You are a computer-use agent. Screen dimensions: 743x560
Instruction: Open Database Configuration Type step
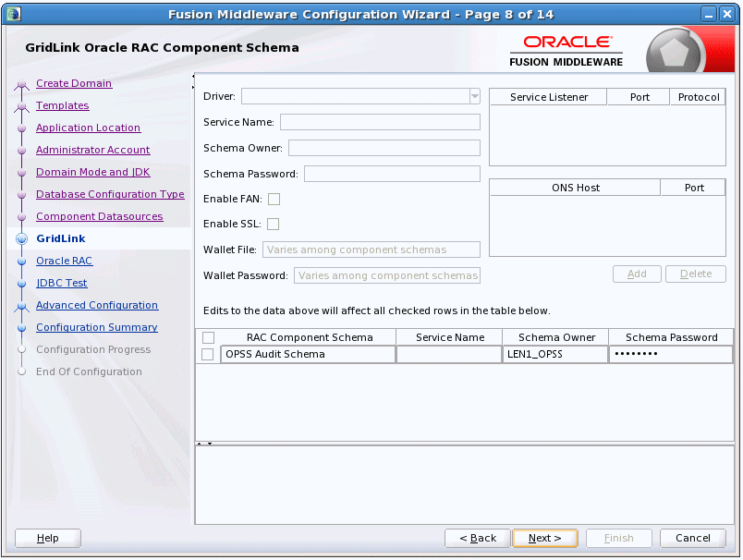click(x=110, y=194)
